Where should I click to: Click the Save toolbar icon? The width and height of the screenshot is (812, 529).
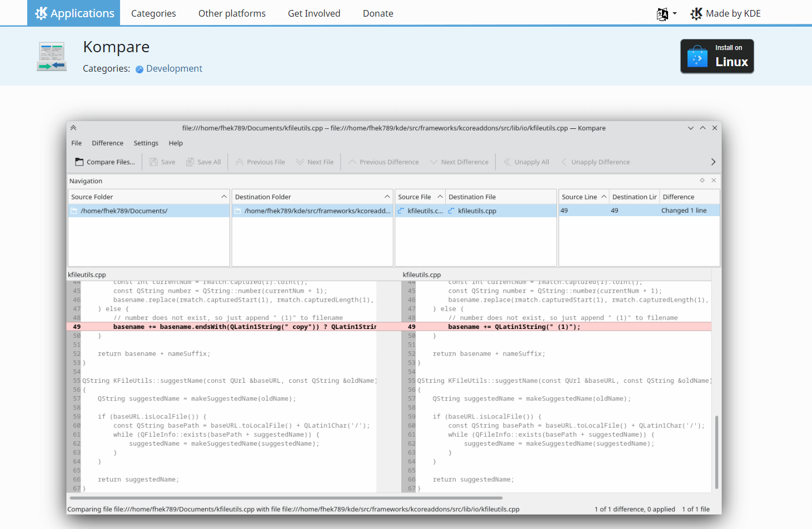point(162,162)
